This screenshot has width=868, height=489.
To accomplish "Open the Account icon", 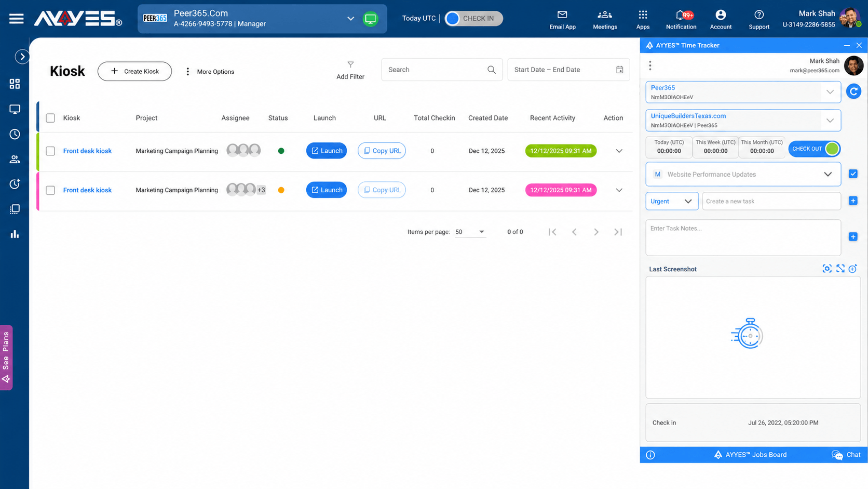I will [x=721, y=15].
